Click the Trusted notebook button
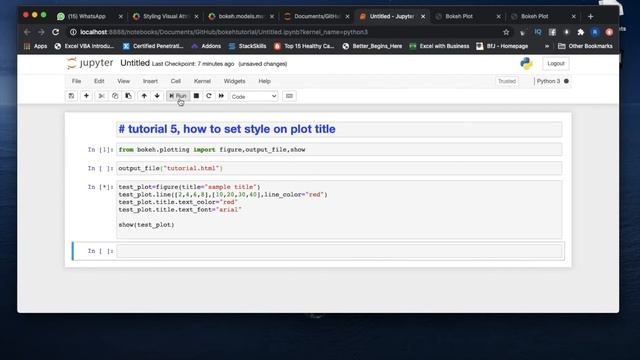The image size is (640, 360). tap(507, 81)
